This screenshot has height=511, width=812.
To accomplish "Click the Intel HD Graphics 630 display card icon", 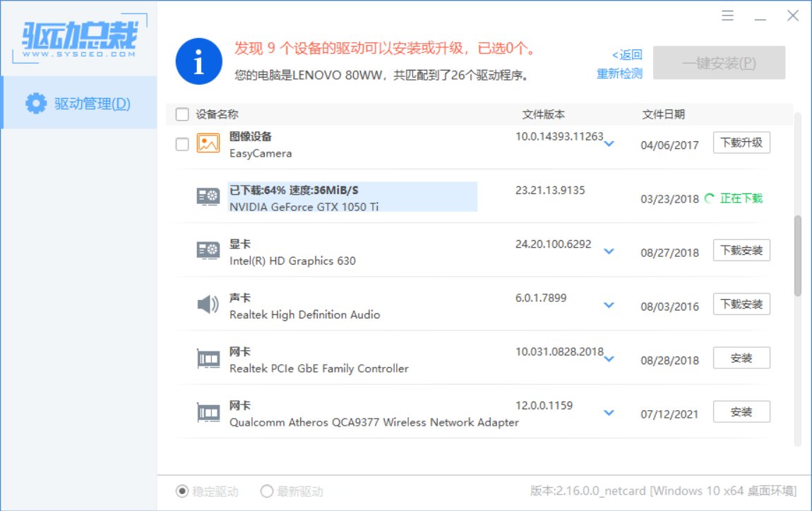I will click(208, 251).
